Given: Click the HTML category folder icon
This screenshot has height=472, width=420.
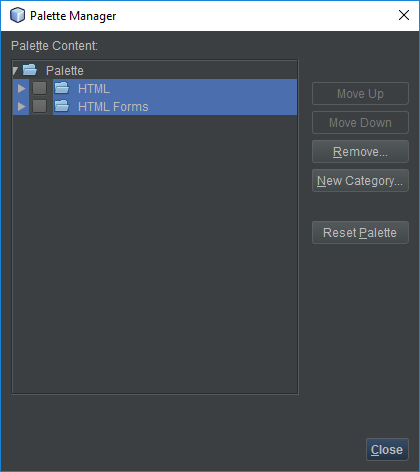Looking at the screenshot, I should point(62,88).
